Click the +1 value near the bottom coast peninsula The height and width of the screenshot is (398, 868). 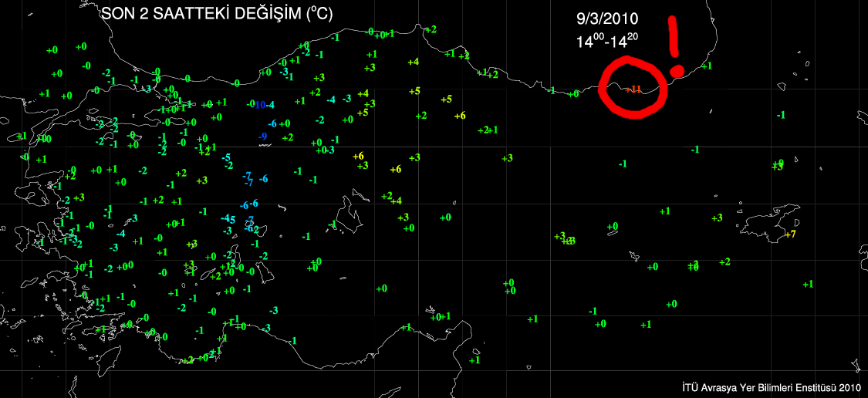tap(475, 359)
